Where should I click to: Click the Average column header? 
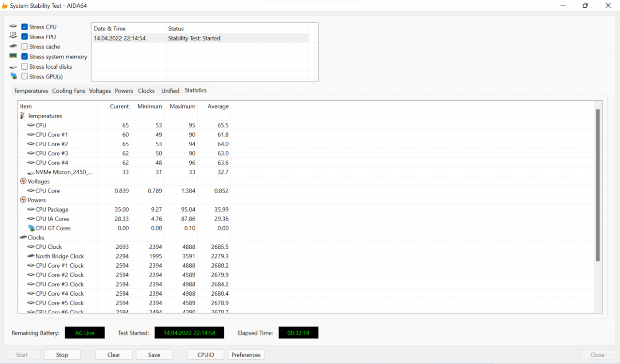click(217, 106)
